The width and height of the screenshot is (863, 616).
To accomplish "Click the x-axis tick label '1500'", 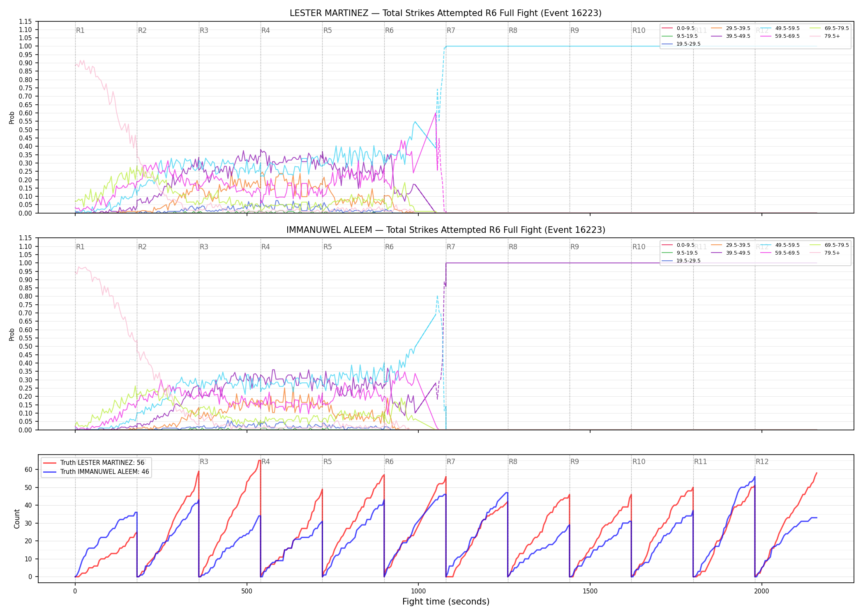I will tap(590, 591).
